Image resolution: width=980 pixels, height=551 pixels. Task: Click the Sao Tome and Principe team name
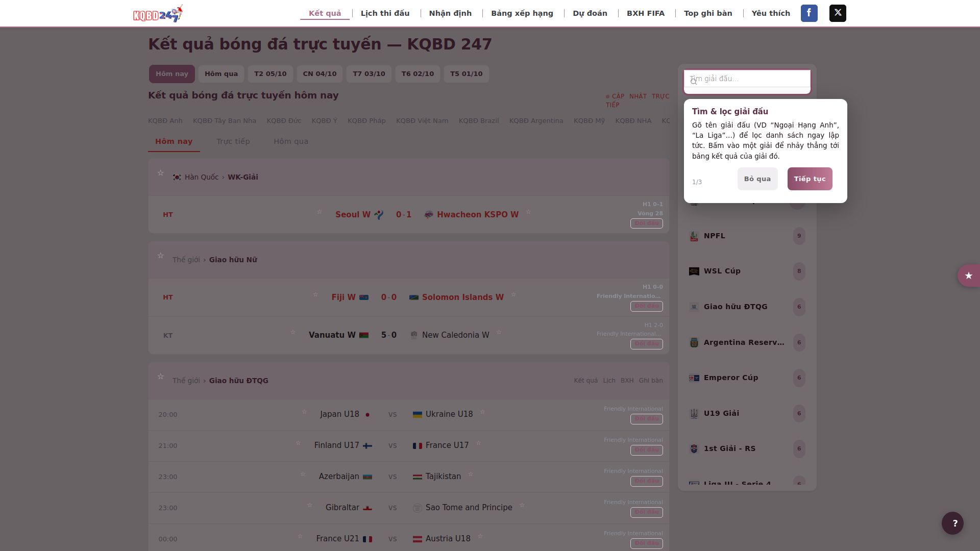[469, 508]
